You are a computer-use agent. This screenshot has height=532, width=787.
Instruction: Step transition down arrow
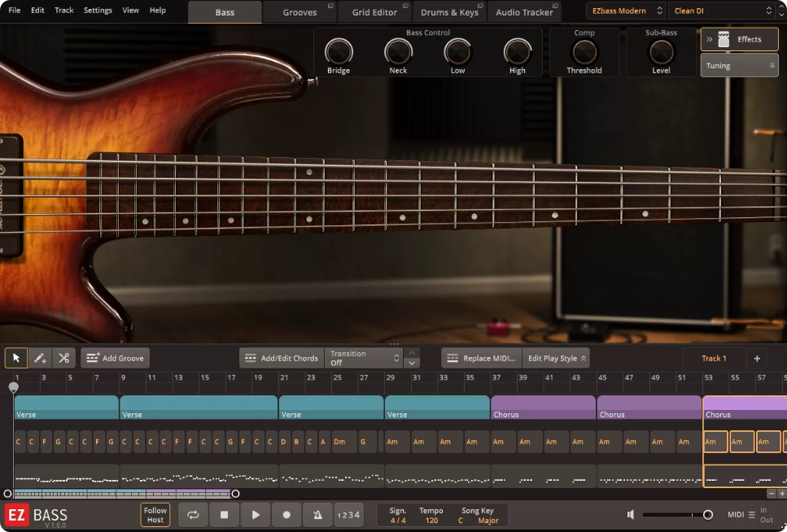pos(412,364)
